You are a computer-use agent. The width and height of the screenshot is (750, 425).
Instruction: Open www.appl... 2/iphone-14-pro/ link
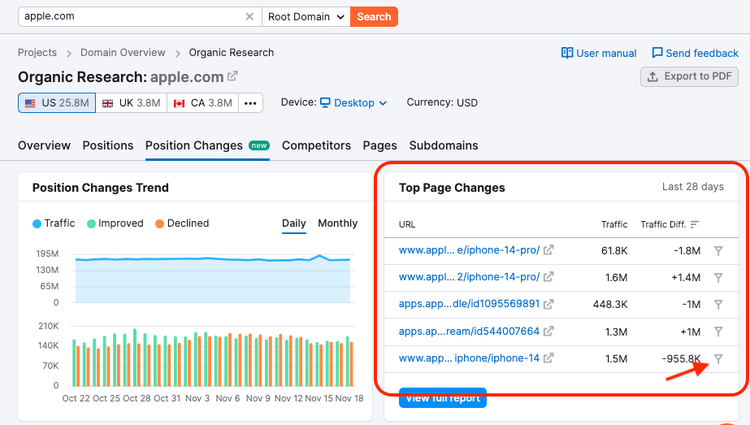(469, 277)
